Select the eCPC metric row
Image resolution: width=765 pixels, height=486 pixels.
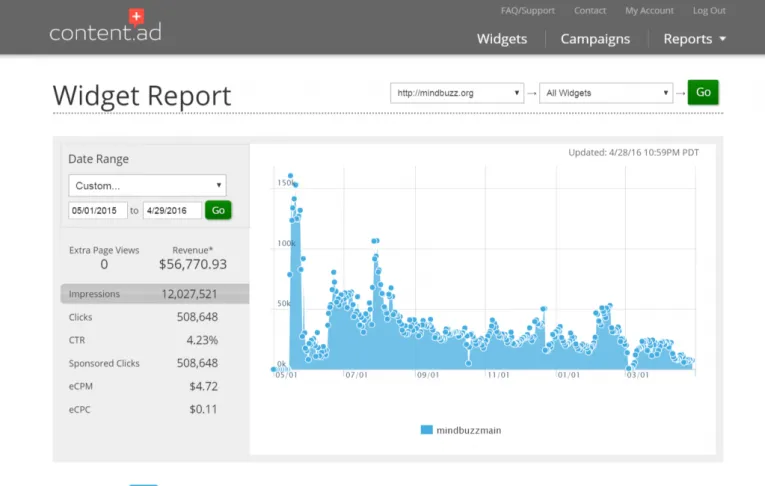click(x=155, y=409)
